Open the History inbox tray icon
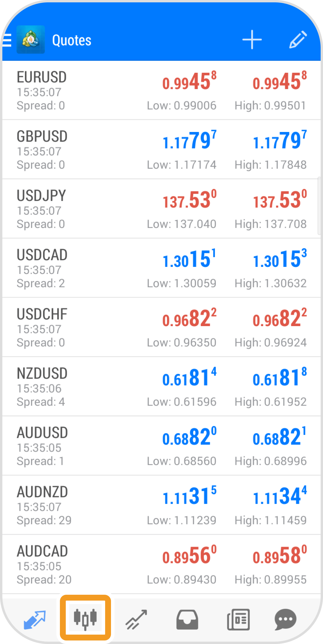The height and width of the screenshot is (644, 323). click(x=187, y=619)
